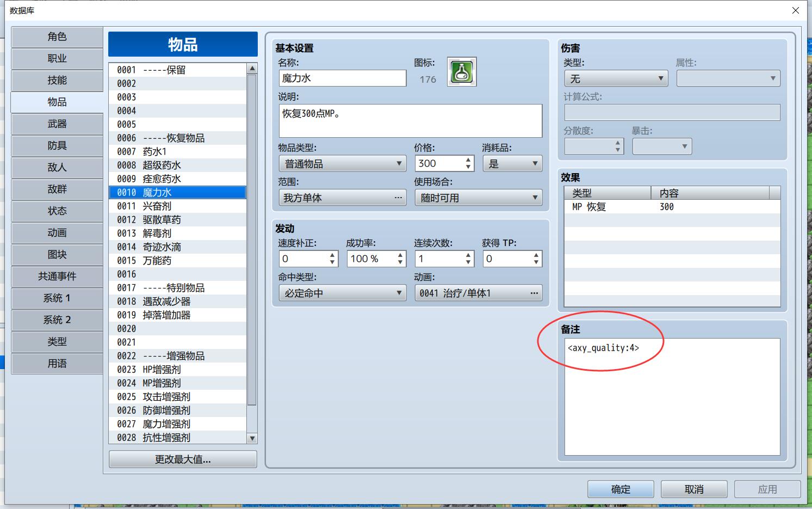Click the 备注 note text area
Image resolution: width=812 pixels, height=509 pixels.
[672, 397]
